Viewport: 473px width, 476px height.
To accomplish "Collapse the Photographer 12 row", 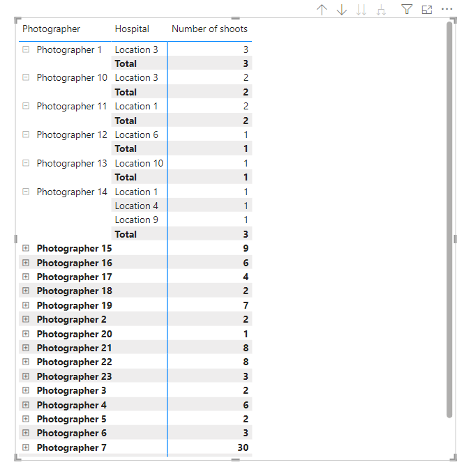I will [x=26, y=135].
